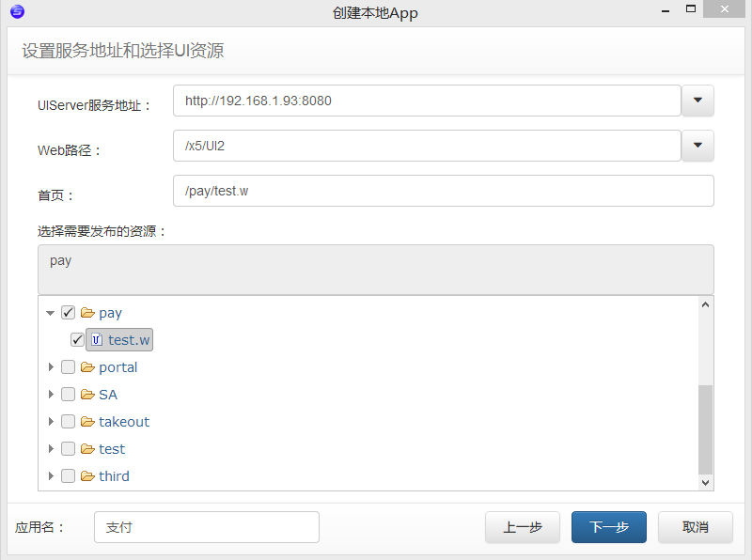Collapse the pay folder node
The height and width of the screenshot is (560, 752).
click(51, 313)
